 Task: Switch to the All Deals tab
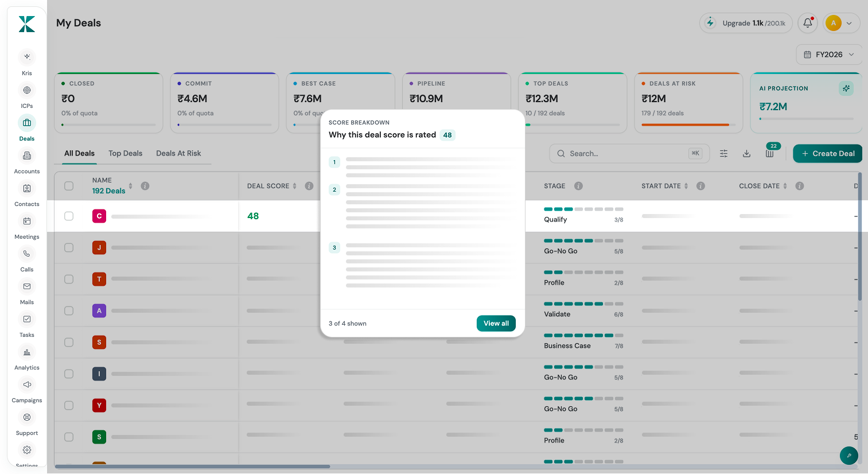[79, 153]
